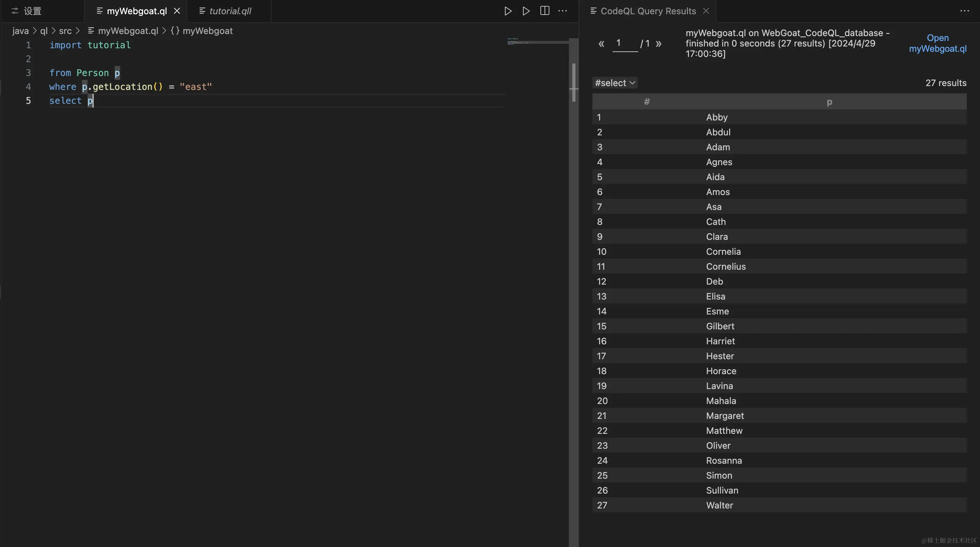Screen dimensions: 980x547
Task: Click line number 1 in the editor
Action: pos(28,45)
